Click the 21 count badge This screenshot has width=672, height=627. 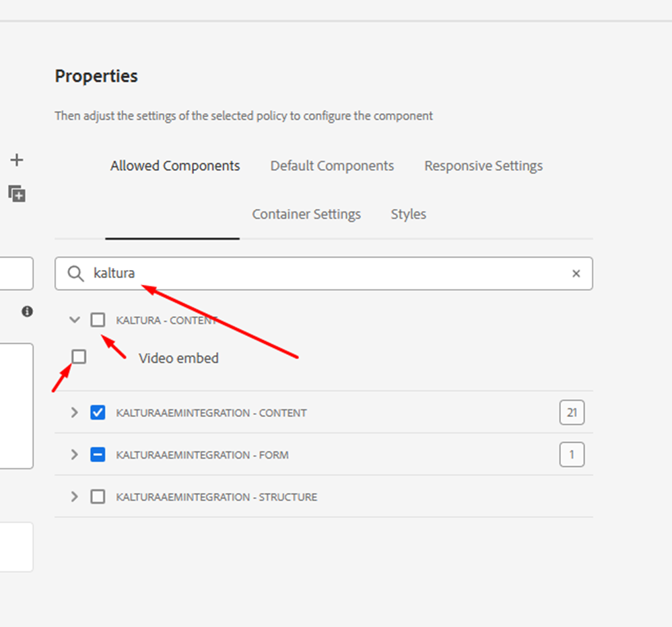point(572,412)
